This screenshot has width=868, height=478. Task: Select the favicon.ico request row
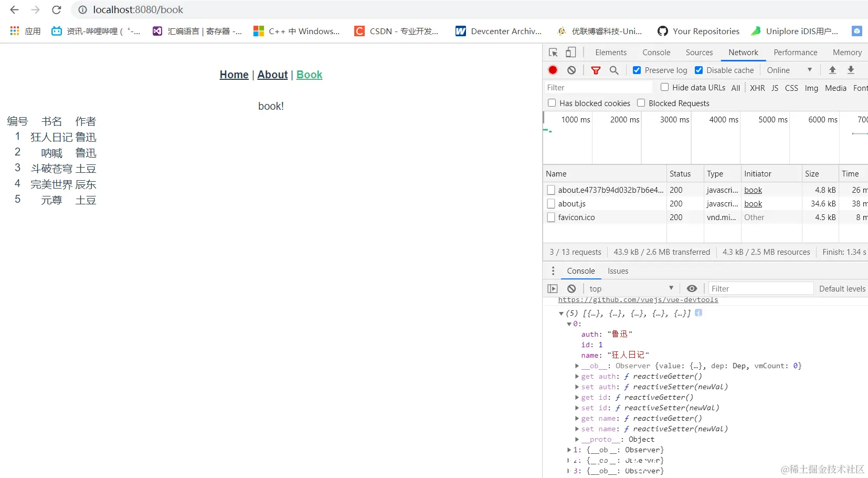tap(705, 217)
